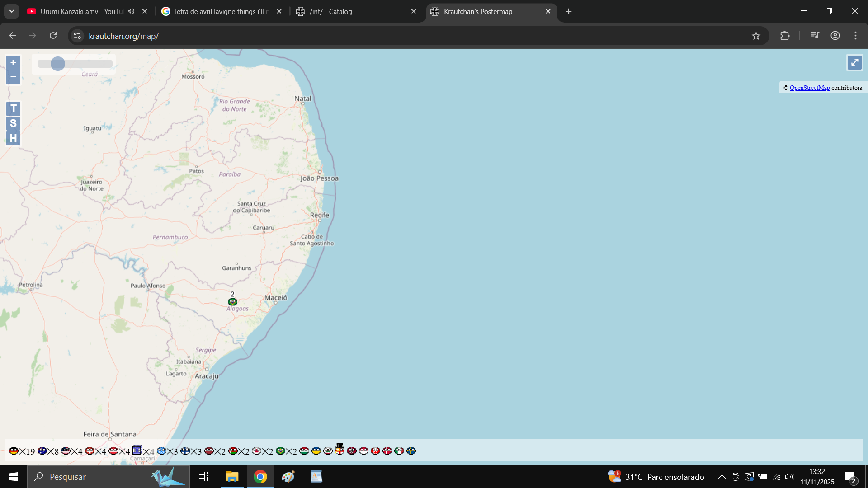The image size is (868, 488).
Task: Click the map time slider handle
Action: (58, 64)
